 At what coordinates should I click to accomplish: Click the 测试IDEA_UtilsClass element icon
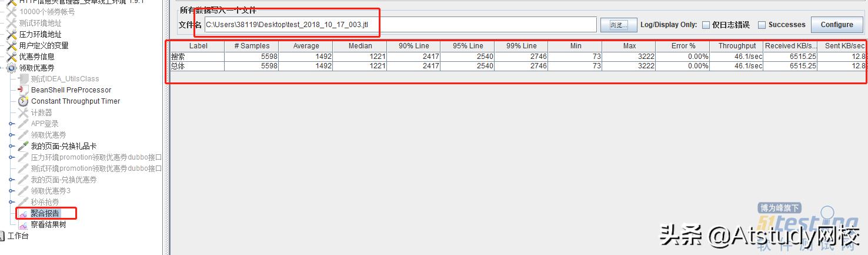(x=23, y=79)
